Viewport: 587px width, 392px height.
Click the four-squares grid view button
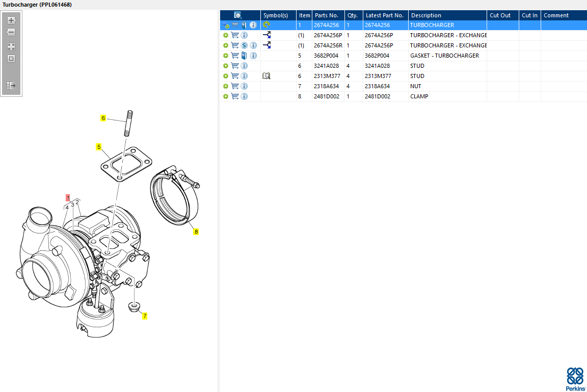11,47
